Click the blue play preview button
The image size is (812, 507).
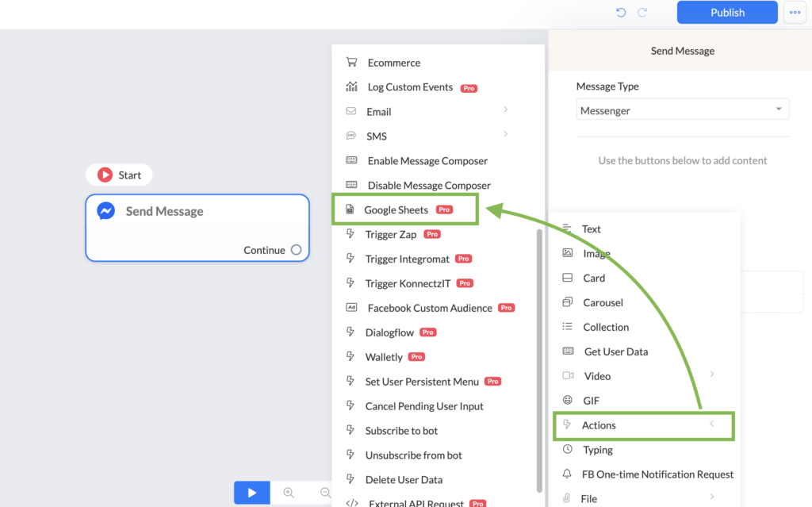[251, 493]
